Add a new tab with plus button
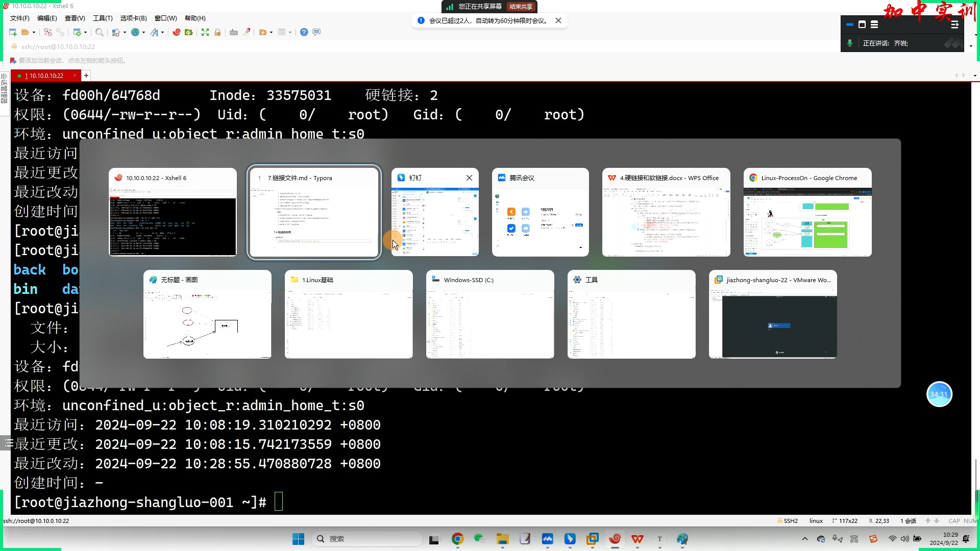The height and width of the screenshot is (551, 980). pyautogui.click(x=86, y=76)
